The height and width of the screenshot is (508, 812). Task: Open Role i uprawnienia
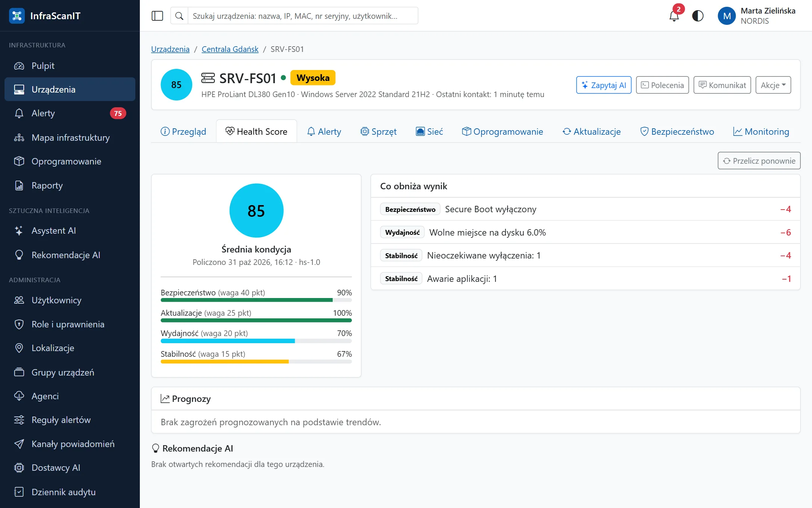point(70,324)
